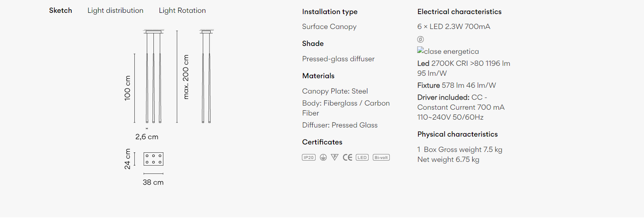Click the IP20 certificate icon
This screenshot has height=219, width=644.
tap(309, 157)
